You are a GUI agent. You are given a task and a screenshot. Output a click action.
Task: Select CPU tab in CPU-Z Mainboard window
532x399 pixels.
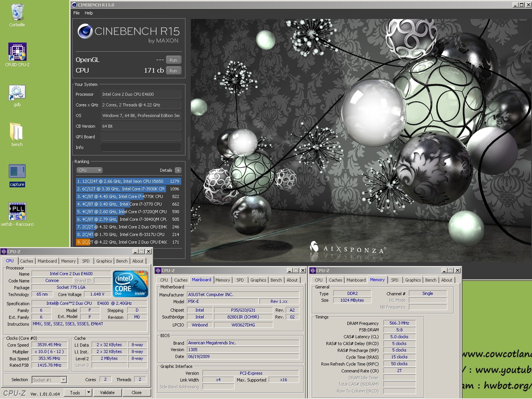click(x=164, y=280)
